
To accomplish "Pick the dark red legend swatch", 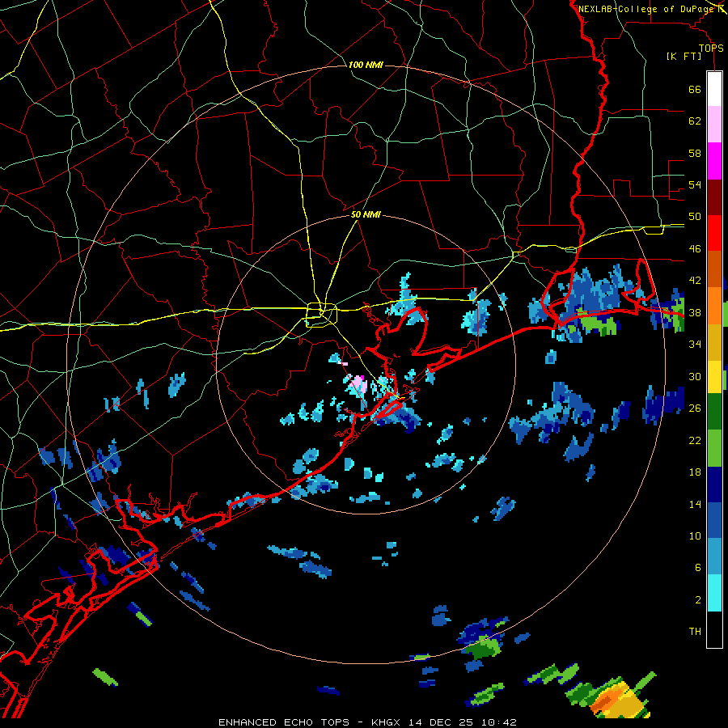I will pyautogui.click(x=714, y=197).
